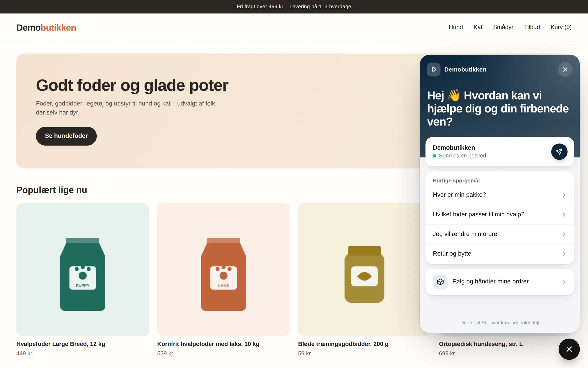This screenshot has width=588, height=368.
Task: Open chevron next to 'Retur og bytte'
Action: [564, 254]
